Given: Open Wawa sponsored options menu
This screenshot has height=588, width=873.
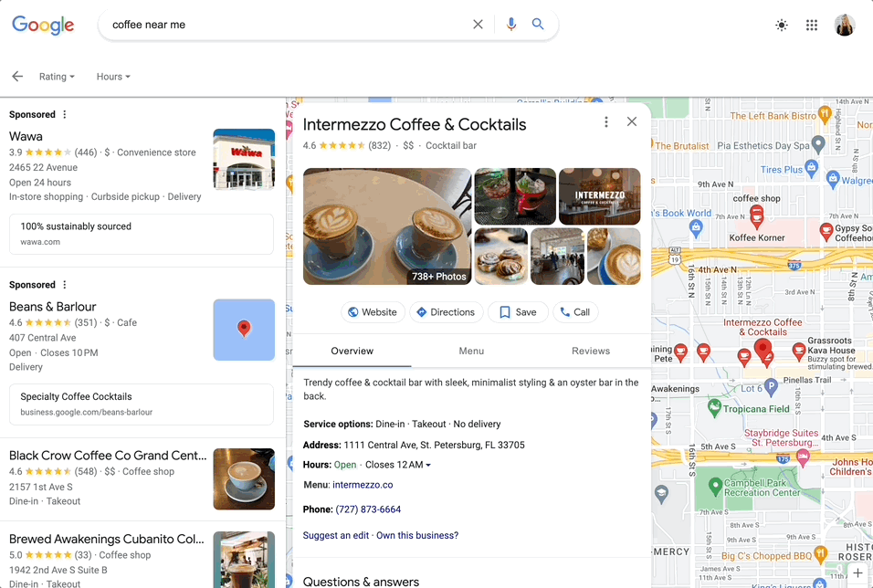Looking at the screenshot, I should click(65, 114).
